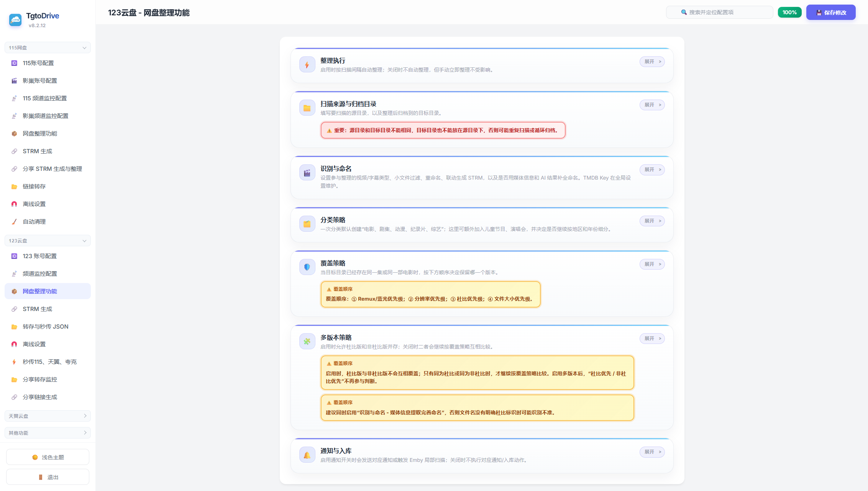This screenshot has width=868, height=491.
Task: Collapse the 115网盘 sidebar group
Action: (x=48, y=48)
